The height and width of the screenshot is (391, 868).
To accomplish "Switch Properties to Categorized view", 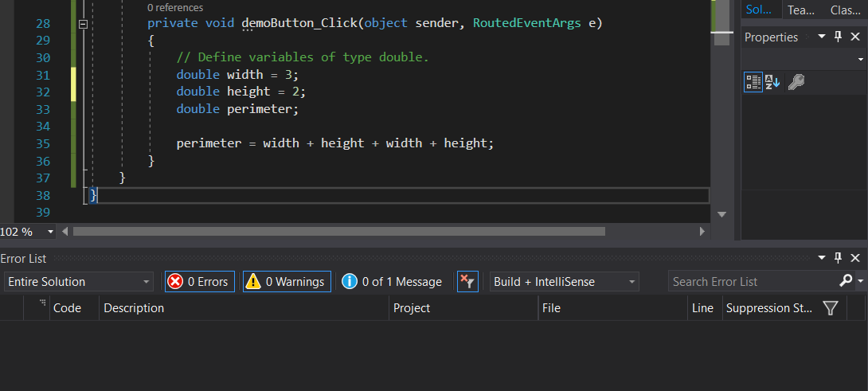I will (753, 82).
